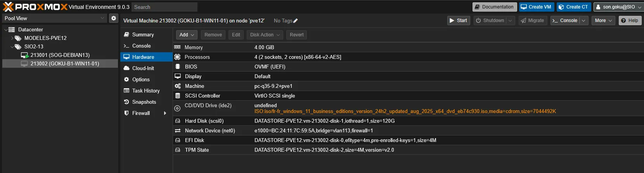Click the Proxmox logo in header
Image resolution: width=644 pixels, height=173 pixels.
pos(34,7)
